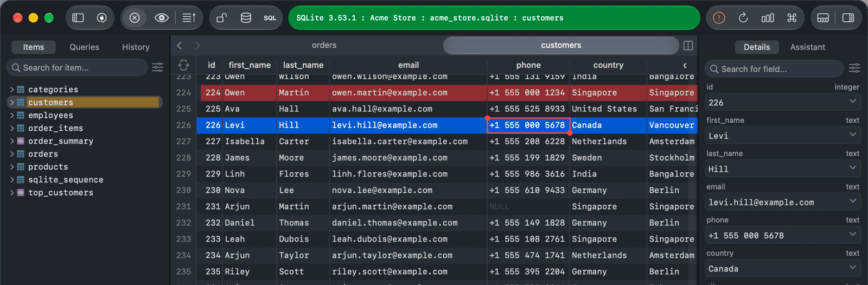Click the connection plug icon in toolbar

(x=101, y=18)
